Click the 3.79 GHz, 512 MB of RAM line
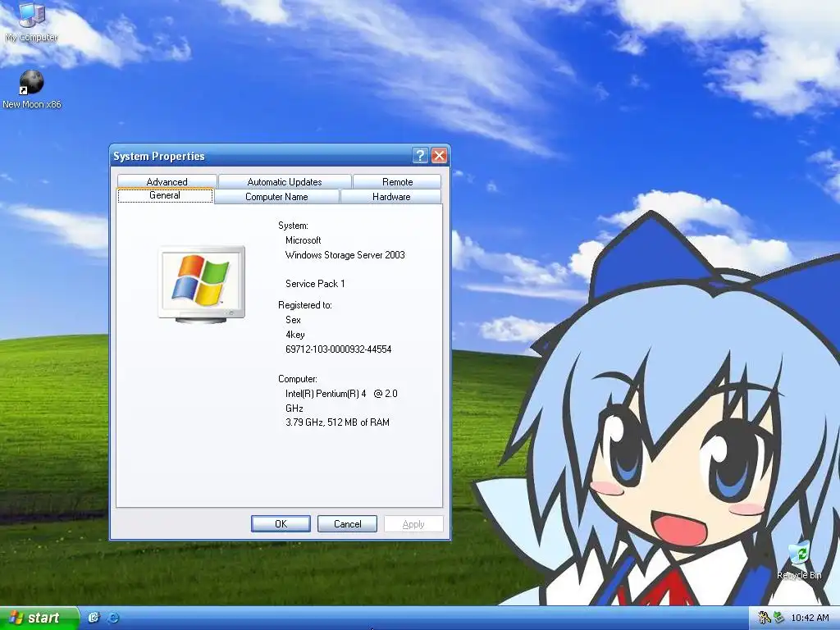 [337, 422]
